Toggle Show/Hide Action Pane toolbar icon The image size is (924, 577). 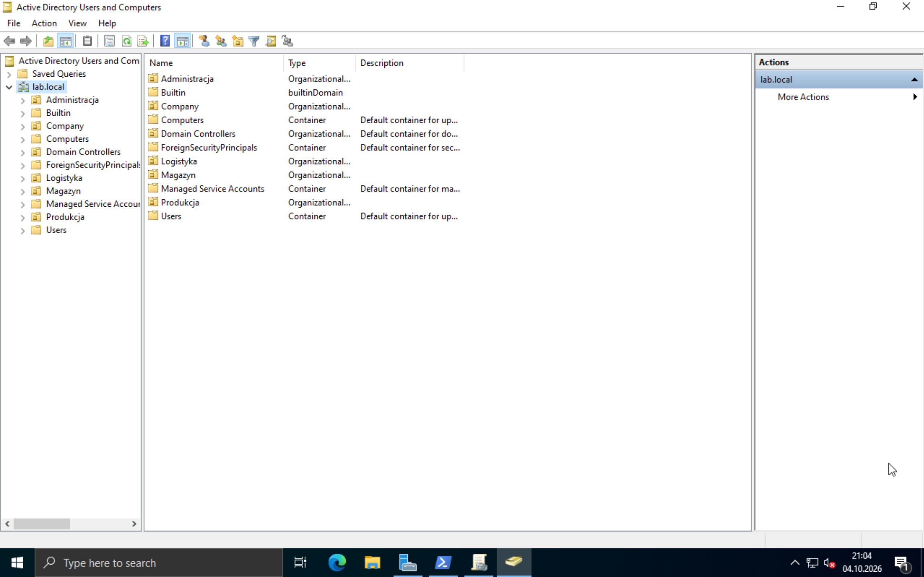pos(183,41)
